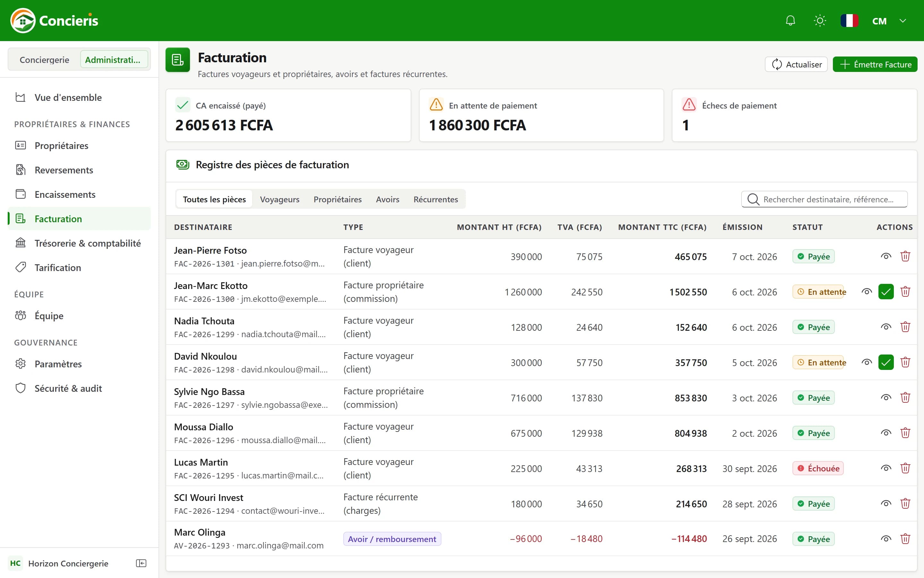This screenshot has width=924, height=578.
Task: Collapse the sidebar panel icon
Action: [141, 563]
